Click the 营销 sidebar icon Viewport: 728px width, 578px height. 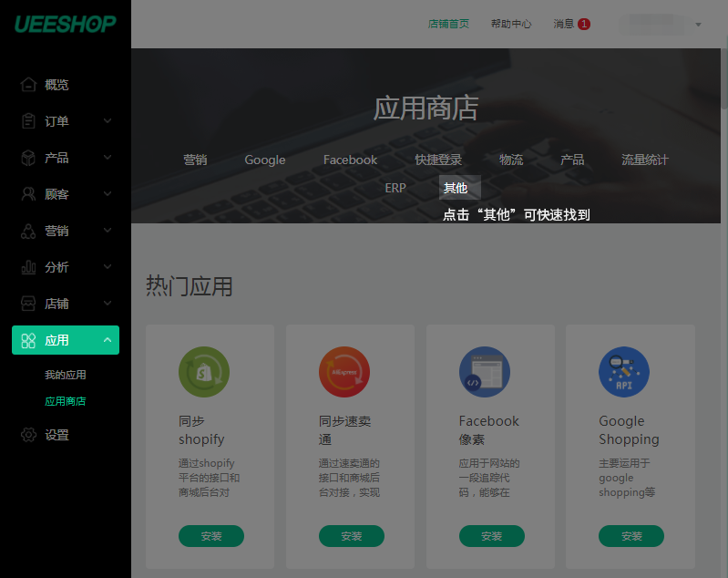click(x=28, y=231)
